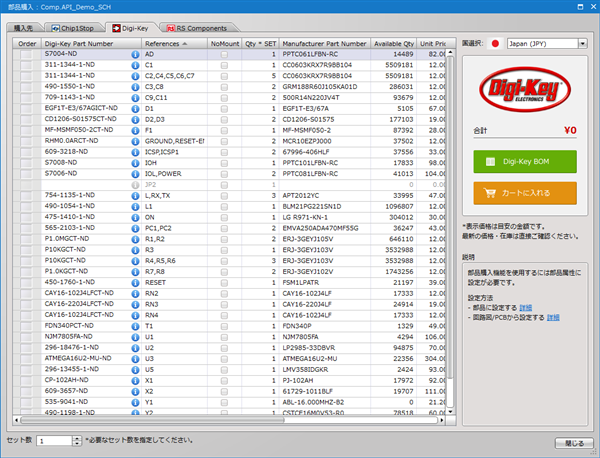Viewport: 600px width, 458px height.
Task: Show info for NJM7805FA-ND part
Action: click(x=135, y=337)
